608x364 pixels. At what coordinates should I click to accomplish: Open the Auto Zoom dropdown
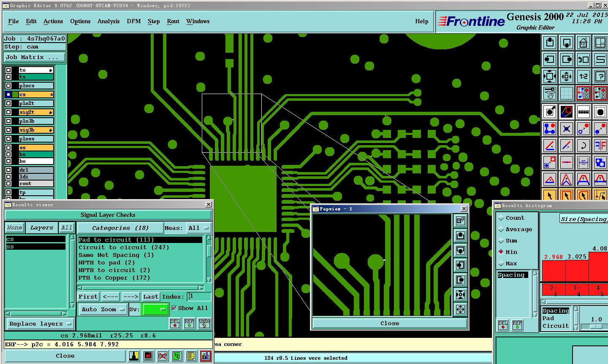tap(103, 309)
